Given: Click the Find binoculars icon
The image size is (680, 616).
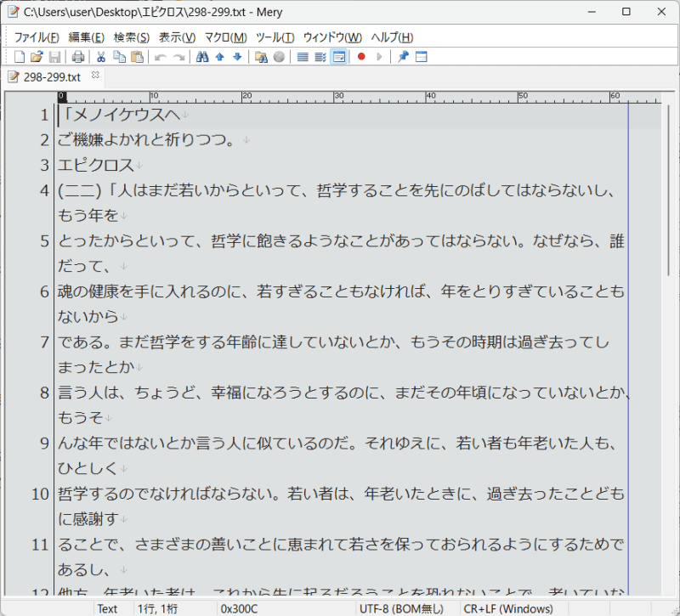Looking at the screenshot, I should 202,57.
